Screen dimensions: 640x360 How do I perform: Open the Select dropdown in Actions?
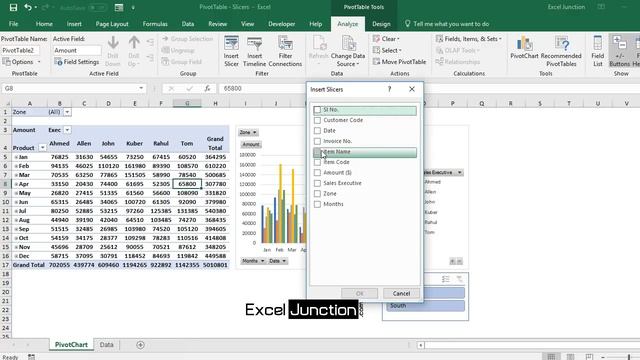(x=387, y=50)
